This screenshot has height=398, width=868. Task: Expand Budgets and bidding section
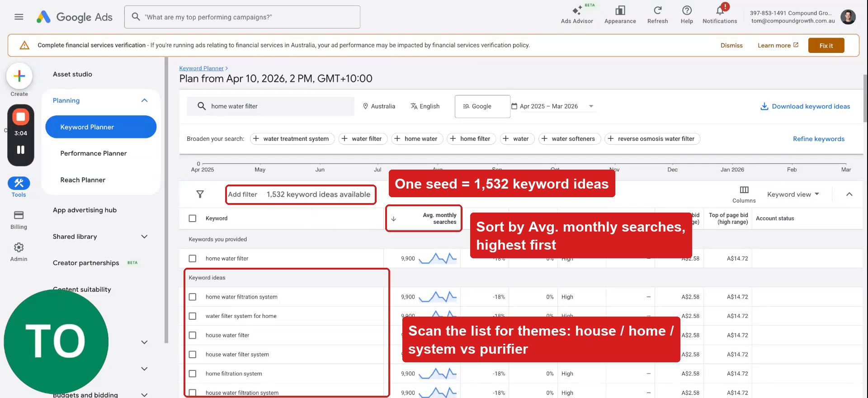point(144,395)
